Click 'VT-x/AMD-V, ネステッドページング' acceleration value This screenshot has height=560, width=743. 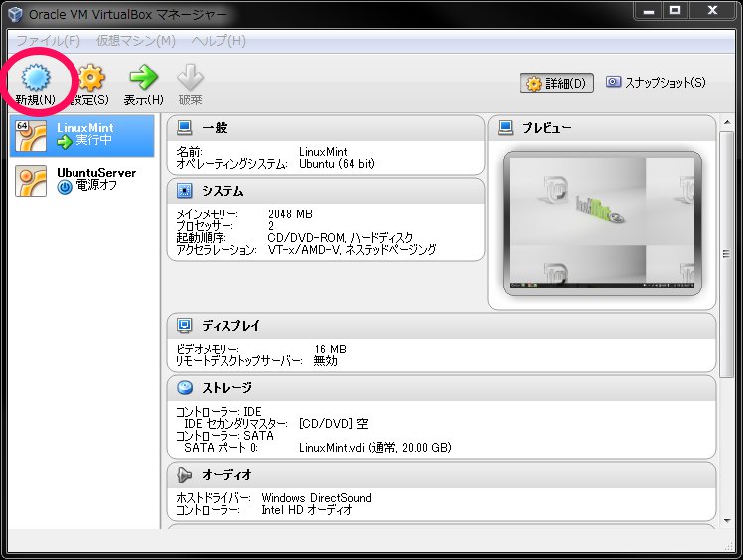tap(352, 249)
